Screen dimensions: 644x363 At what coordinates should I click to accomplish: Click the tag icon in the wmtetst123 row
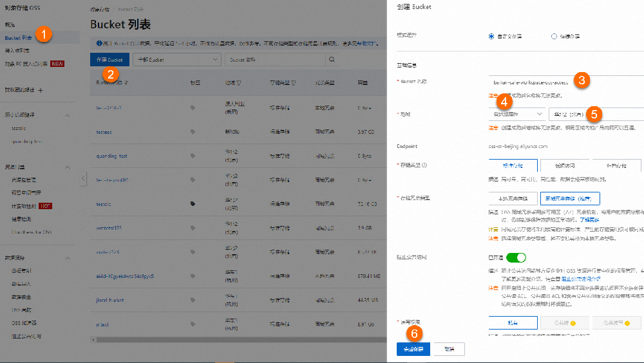193,228
